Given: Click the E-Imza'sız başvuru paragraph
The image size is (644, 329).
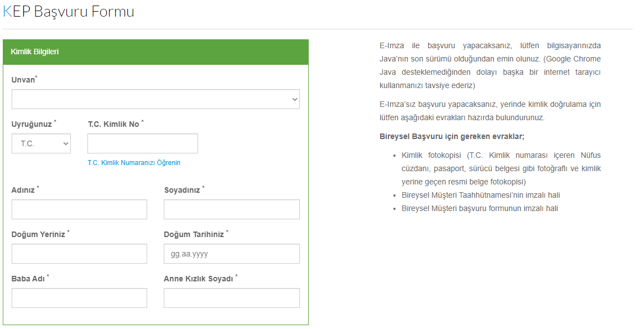Looking at the screenshot, I should point(490,111).
